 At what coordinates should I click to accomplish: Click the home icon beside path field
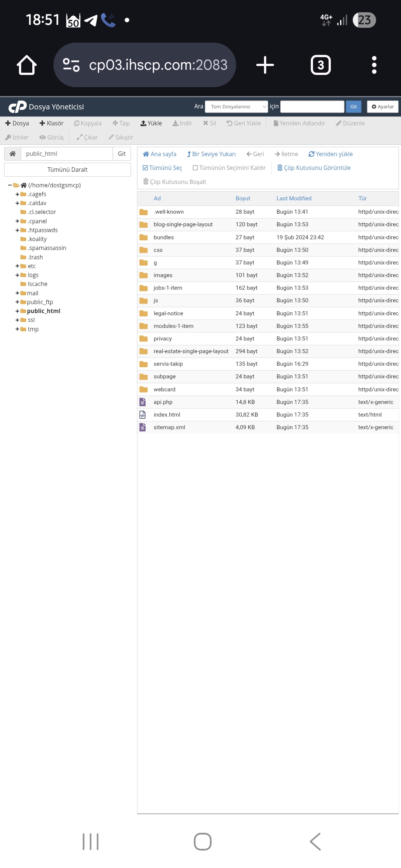coord(13,154)
